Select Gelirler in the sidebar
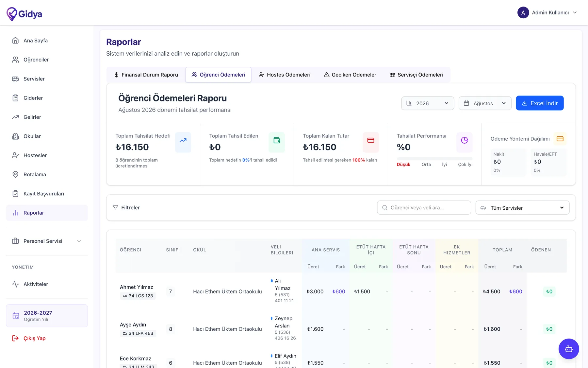The height and width of the screenshot is (368, 588). coord(47,117)
